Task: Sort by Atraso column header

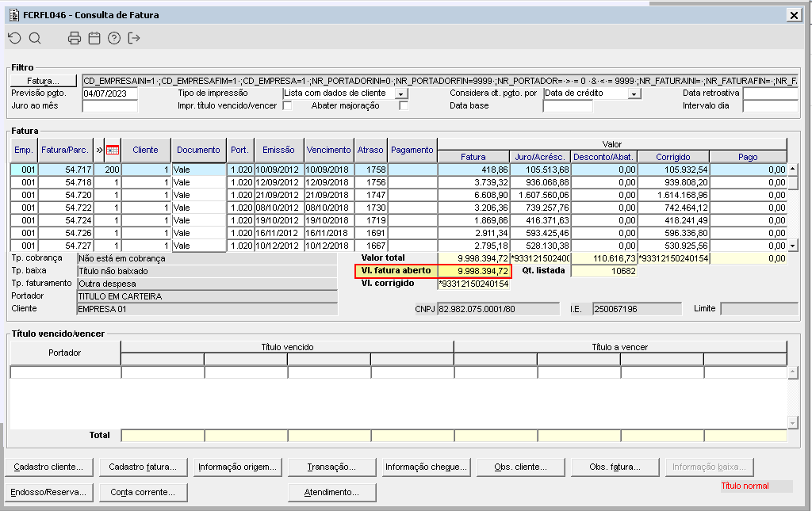Action: coord(371,150)
